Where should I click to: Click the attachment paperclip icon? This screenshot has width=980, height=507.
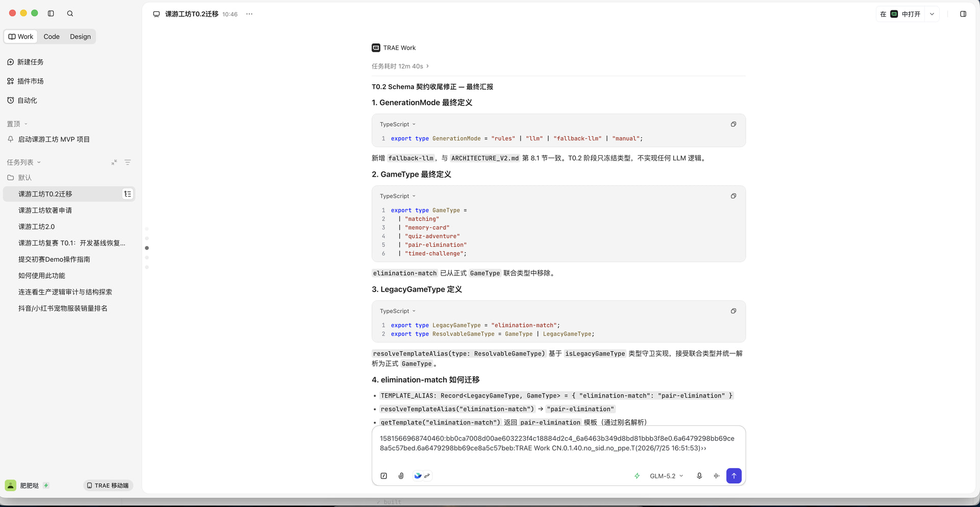tap(401, 476)
